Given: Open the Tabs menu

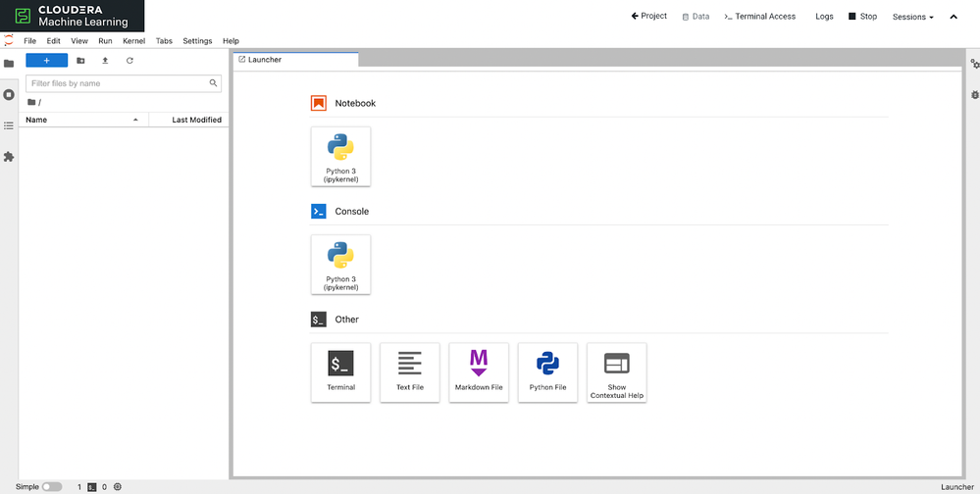Looking at the screenshot, I should coord(164,41).
